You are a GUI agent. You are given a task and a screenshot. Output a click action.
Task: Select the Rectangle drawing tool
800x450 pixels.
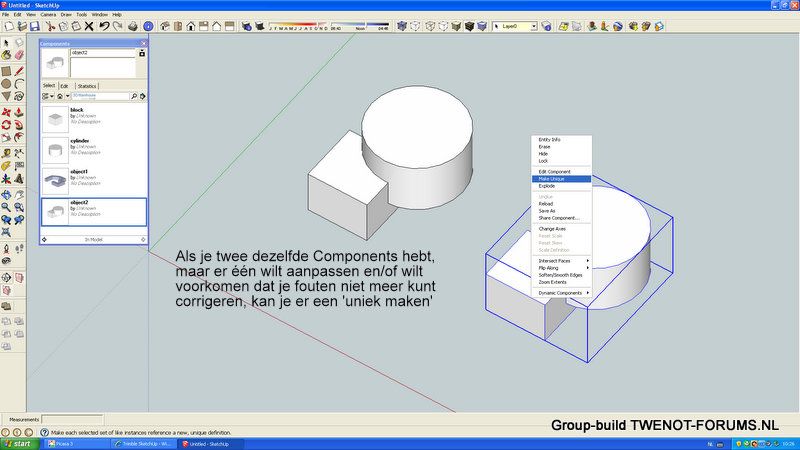tap(6, 71)
